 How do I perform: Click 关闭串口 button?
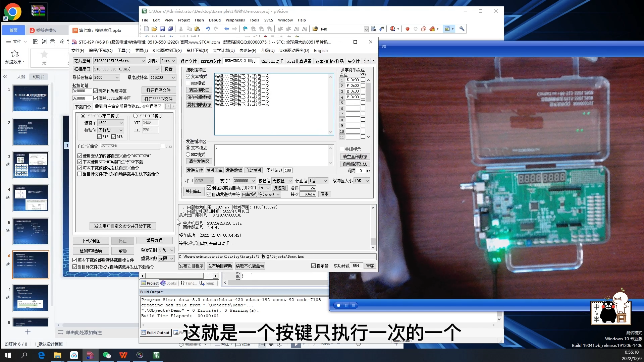pyautogui.click(x=194, y=191)
